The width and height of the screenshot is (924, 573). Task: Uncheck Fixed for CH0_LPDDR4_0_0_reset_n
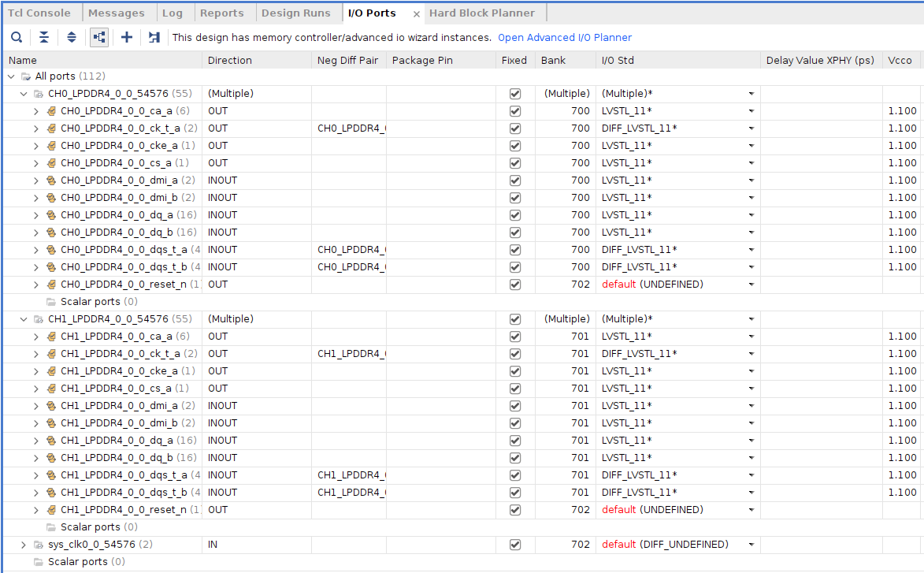point(514,285)
